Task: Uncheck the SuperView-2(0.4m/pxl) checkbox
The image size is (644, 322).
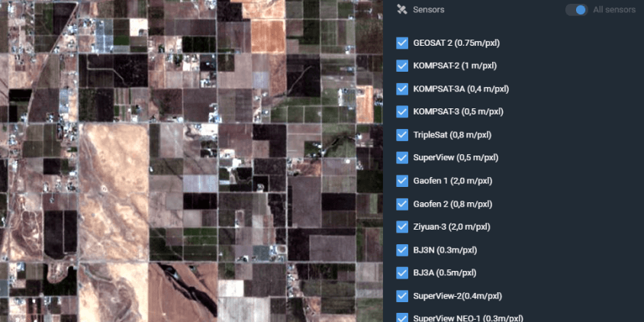Action: (402, 296)
